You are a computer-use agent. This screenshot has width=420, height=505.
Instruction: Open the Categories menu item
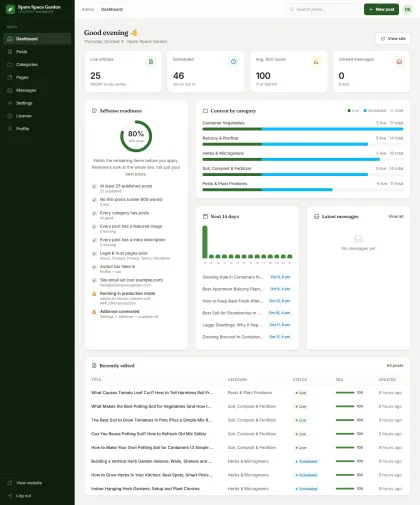[37, 65]
